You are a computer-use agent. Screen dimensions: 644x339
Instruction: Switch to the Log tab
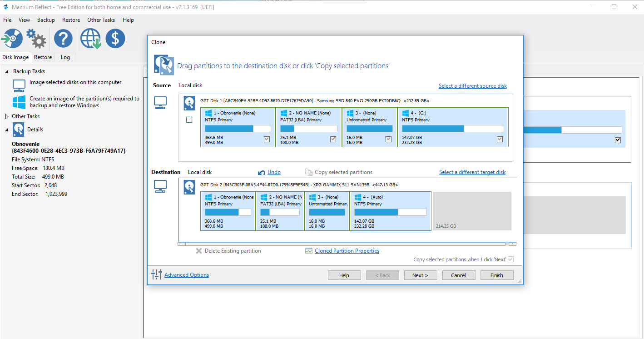[65, 57]
